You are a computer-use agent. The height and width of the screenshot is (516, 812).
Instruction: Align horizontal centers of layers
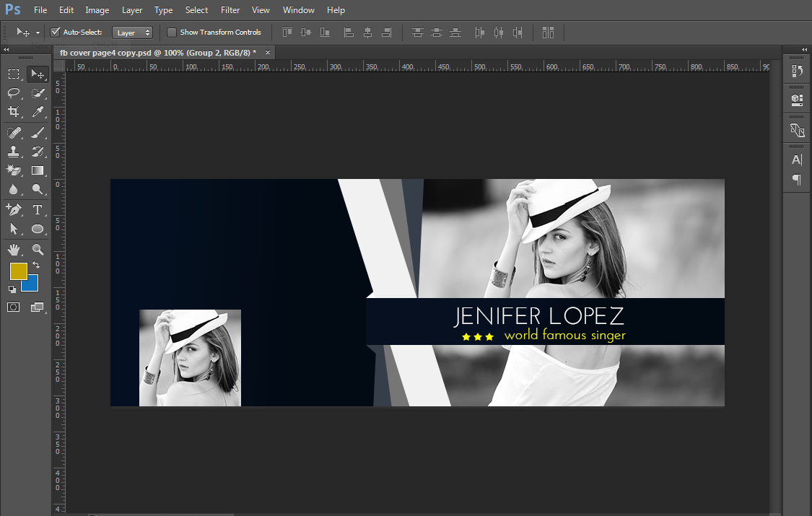click(x=367, y=32)
